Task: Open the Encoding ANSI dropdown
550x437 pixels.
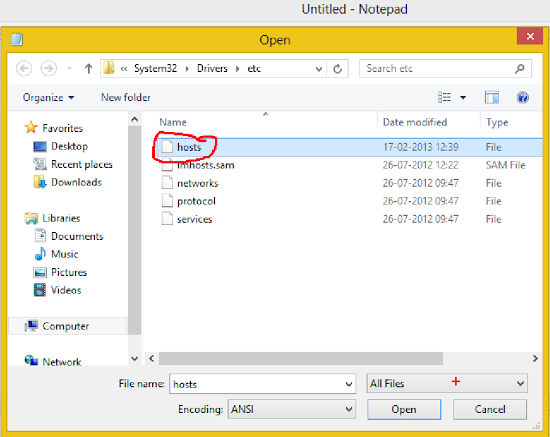Action: pyautogui.click(x=292, y=409)
